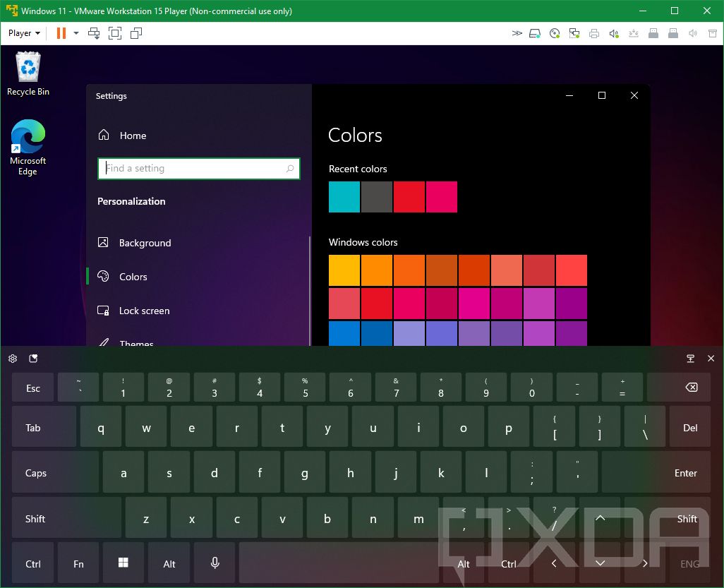Tap the right Shift key
The image size is (724, 588).
(x=668, y=518)
